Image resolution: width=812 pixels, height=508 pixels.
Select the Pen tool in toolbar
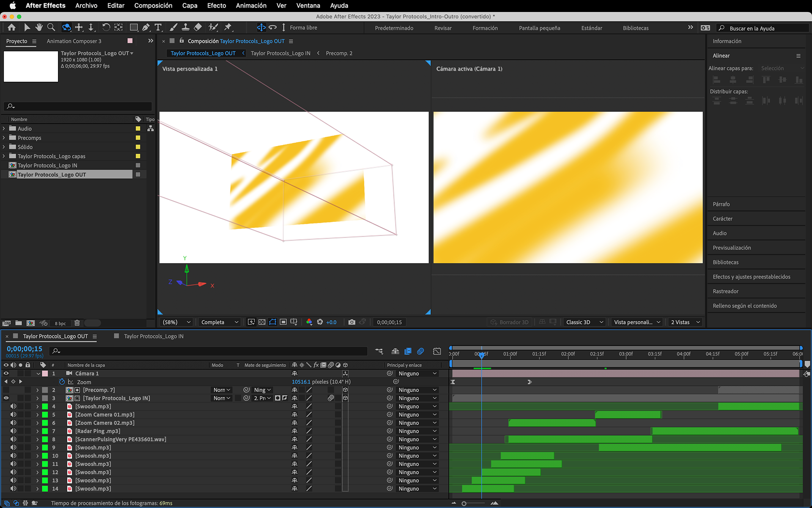click(146, 28)
